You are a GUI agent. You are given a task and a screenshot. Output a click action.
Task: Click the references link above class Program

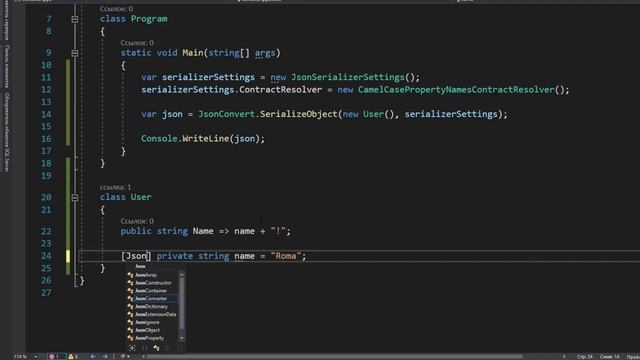[x=116, y=9]
